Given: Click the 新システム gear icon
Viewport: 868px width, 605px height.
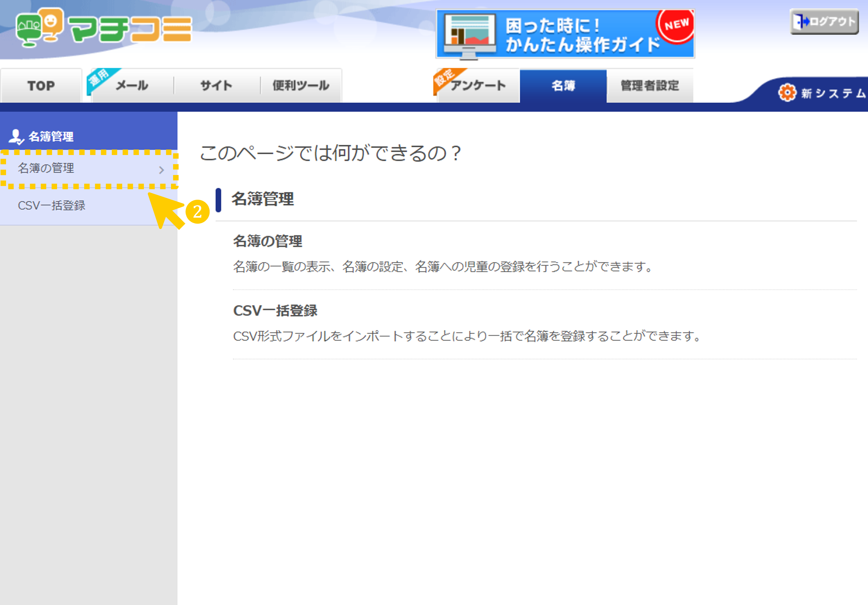Looking at the screenshot, I should pyautogui.click(x=787, y=93).
